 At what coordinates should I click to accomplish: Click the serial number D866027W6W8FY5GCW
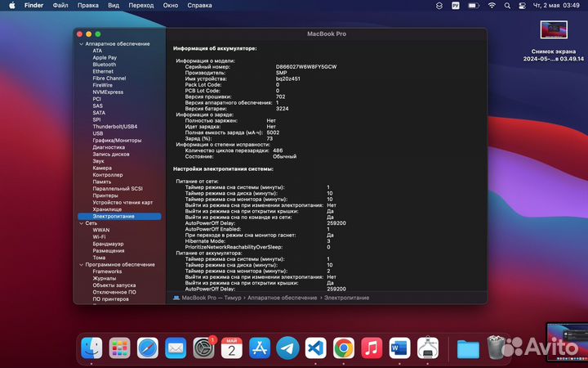coord(306,67)
